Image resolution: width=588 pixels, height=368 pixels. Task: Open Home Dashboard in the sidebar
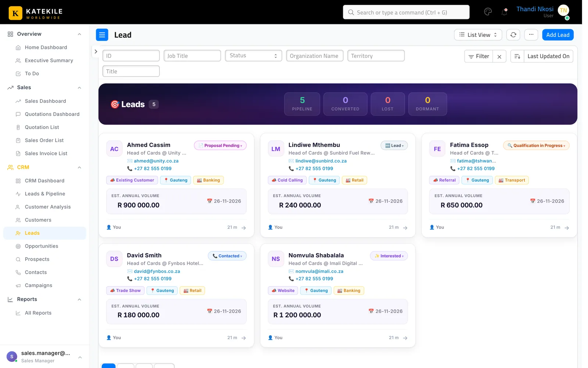click(x=46, y=47)
